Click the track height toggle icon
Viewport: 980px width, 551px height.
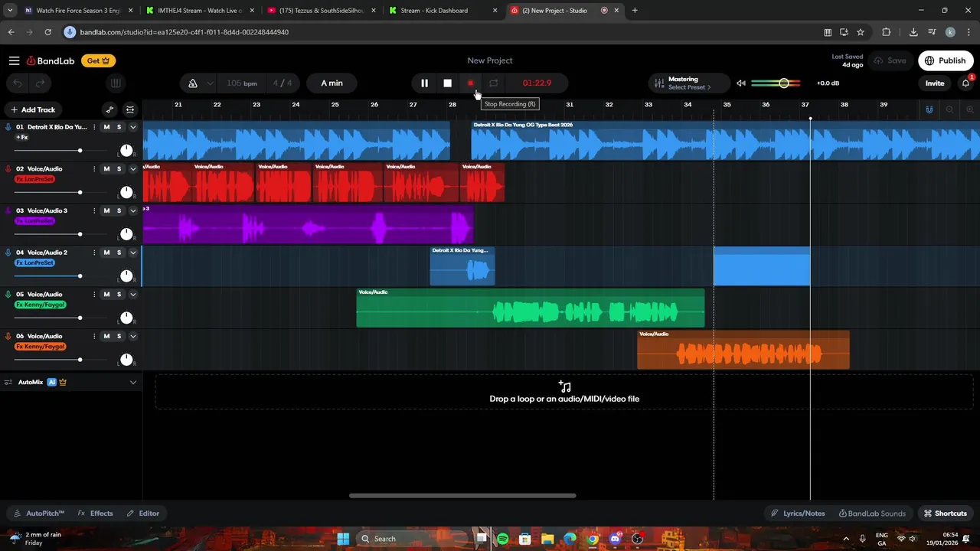point(130,109)
